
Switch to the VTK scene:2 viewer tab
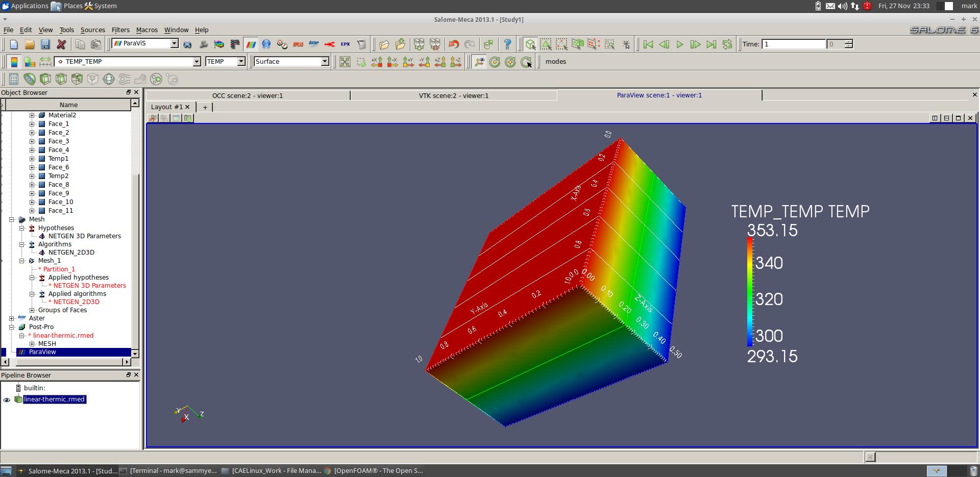453,95
